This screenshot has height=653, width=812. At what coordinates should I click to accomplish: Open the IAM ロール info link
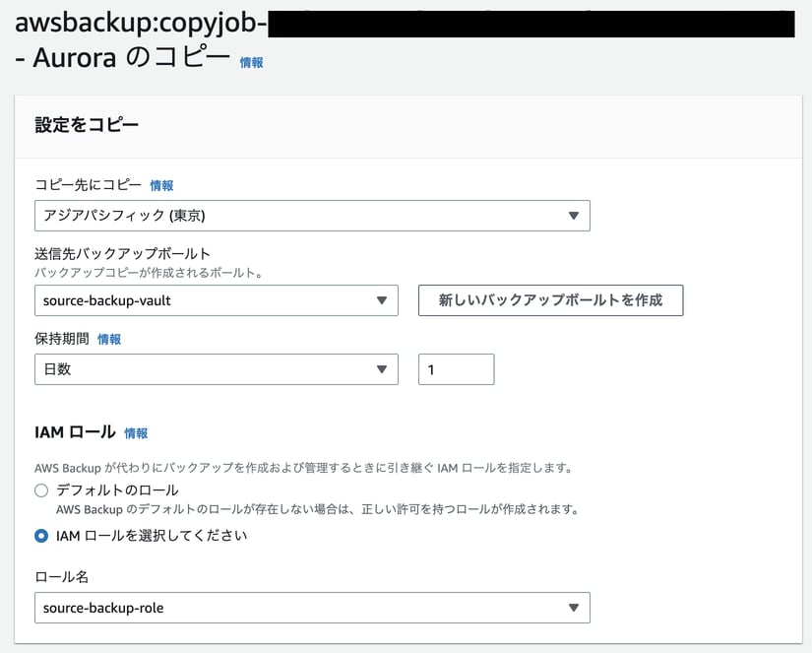pos(136,431)
